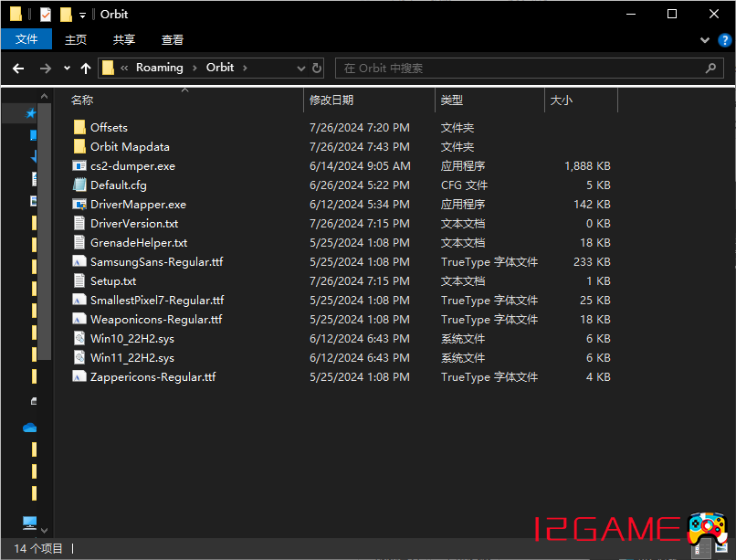Click the 14 个项目 status text
The width and height of the screenshot is (736, 560).
click(x=38, y=548)
